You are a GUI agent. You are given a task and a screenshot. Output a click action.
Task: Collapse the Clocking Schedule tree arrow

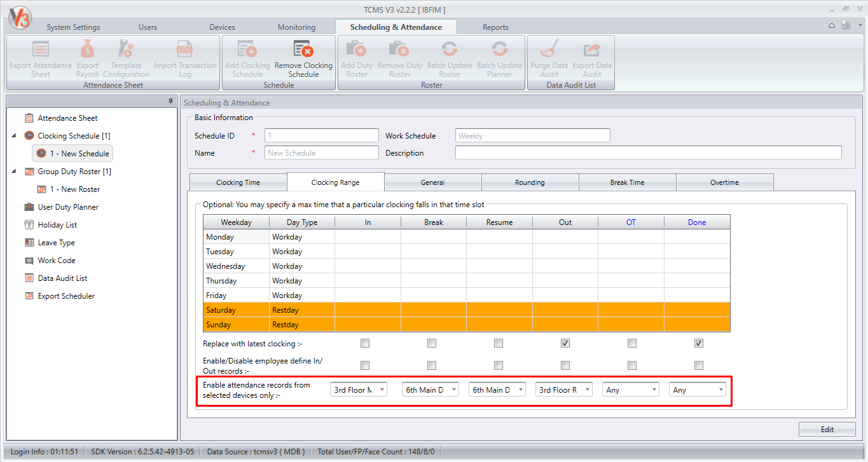pyautogui.click(x=14, y=136)
